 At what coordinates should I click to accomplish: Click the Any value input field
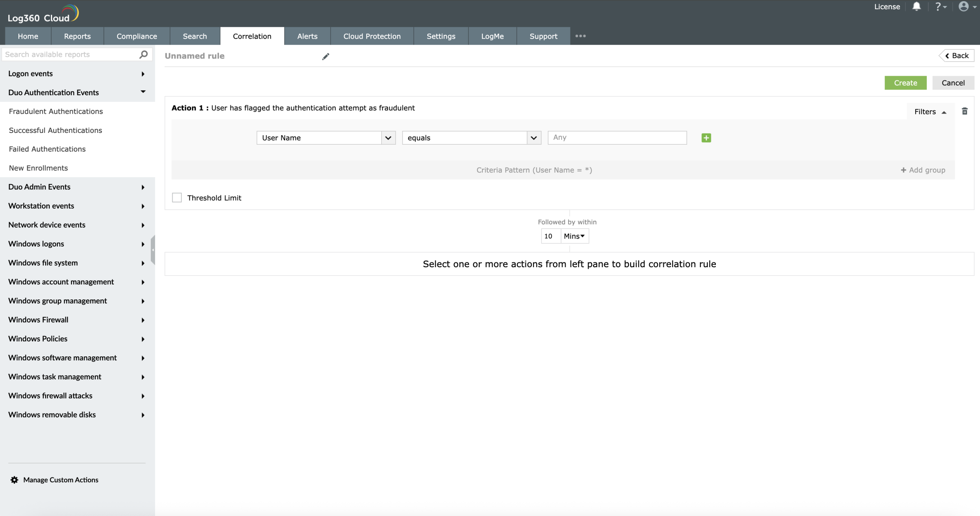pyautogui.click(x=617, y=138)
